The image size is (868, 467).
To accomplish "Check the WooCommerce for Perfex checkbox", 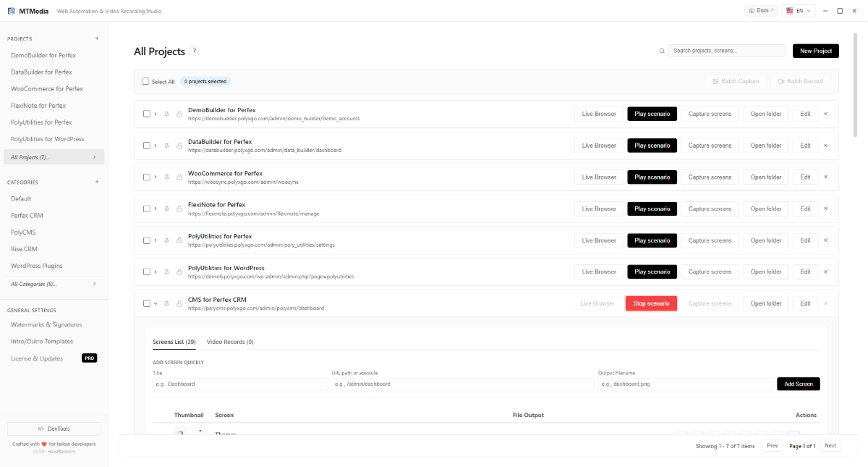I will [x=146, y=177].
